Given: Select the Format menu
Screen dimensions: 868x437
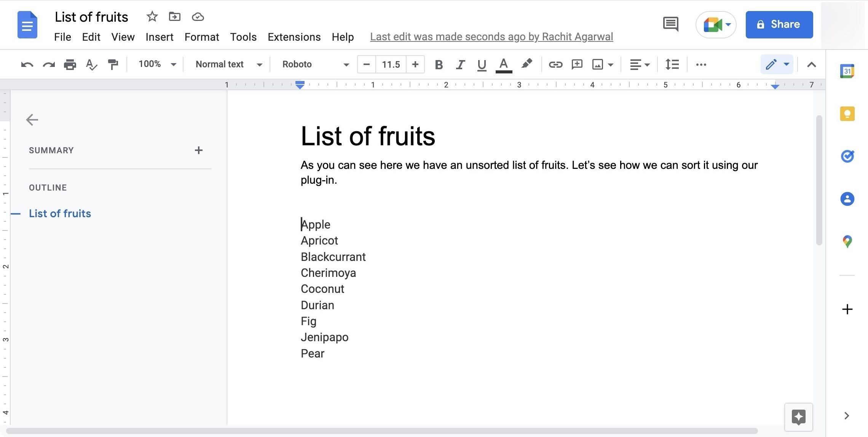Looking at the screenshot, I should click(x=202, y=37).
